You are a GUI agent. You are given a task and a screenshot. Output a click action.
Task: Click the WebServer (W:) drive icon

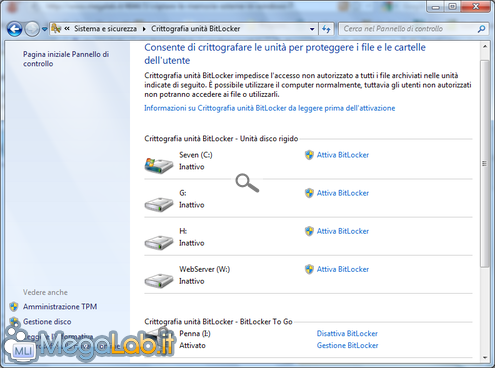[159, 280]
